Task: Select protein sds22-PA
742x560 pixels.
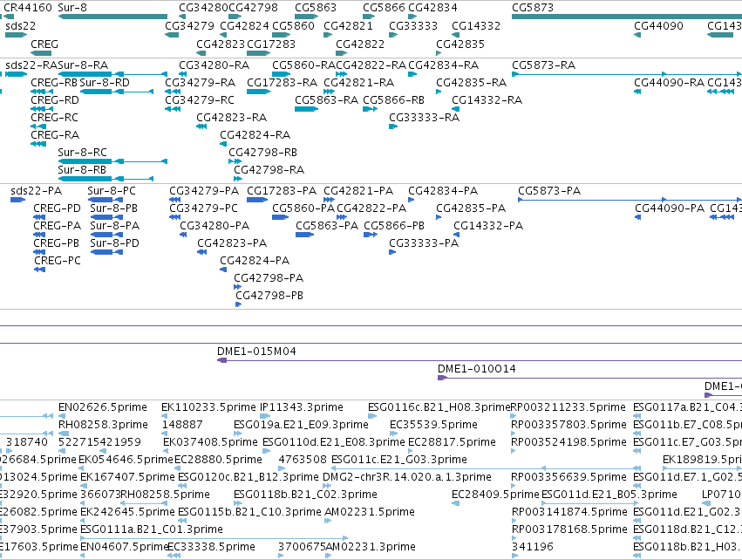Action: point(36,191)
